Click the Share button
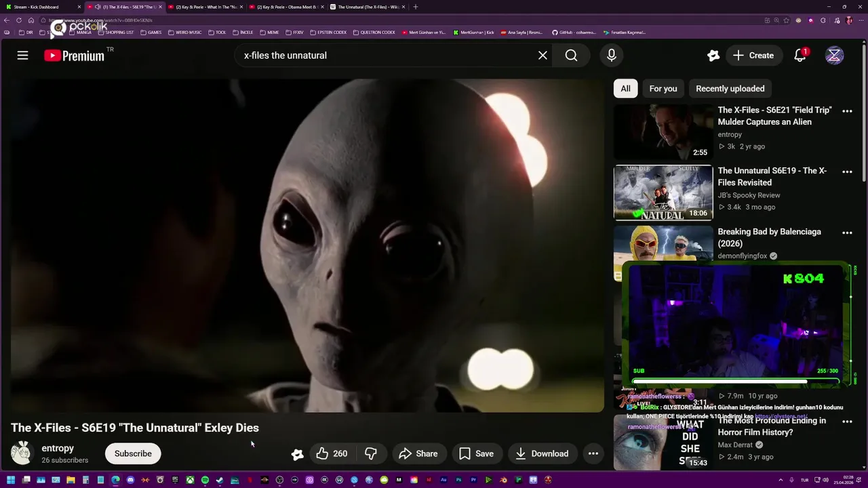Screen dimensions: 868x488 click(418, 453)
